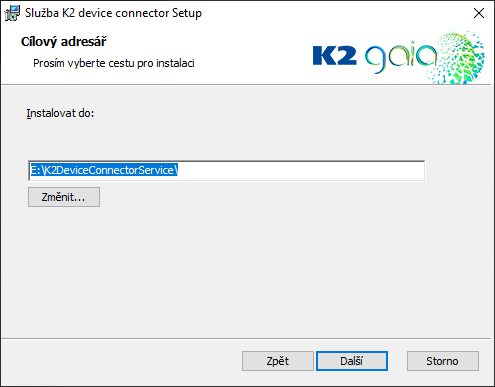Place cursor after the trailing backslash in path
Screen dimensions: 495x387
click(178, 170)
